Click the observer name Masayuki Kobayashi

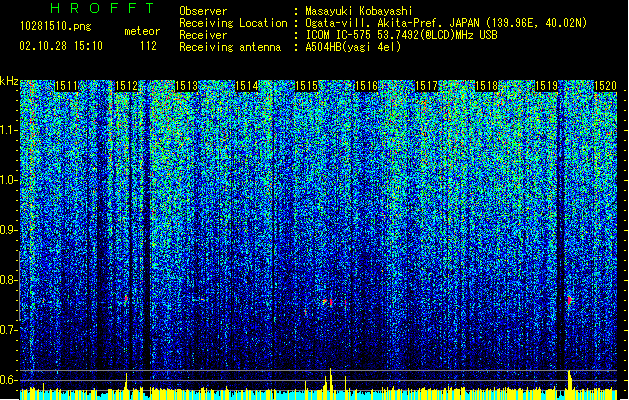[359, 11]
